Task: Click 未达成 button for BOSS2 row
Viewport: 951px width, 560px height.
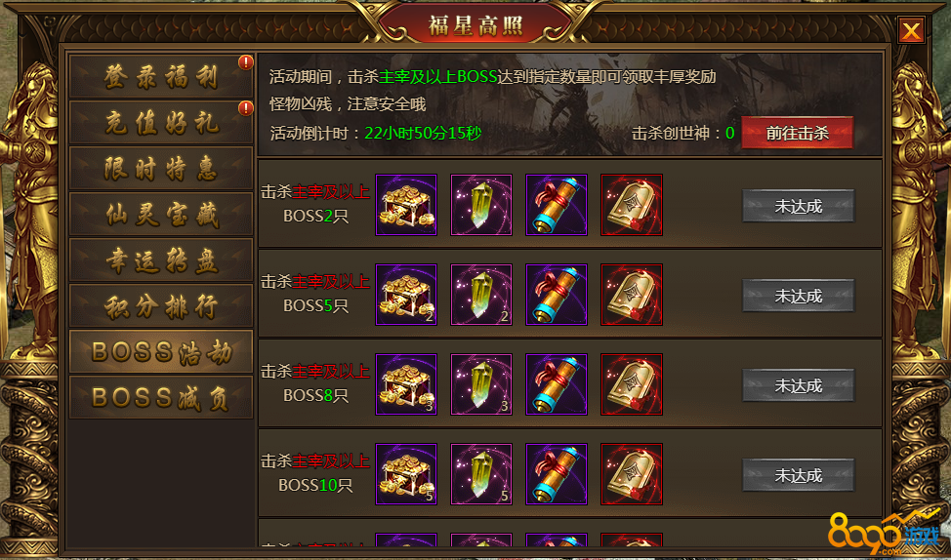Action: pyautogui.click(x=798, y=206)
